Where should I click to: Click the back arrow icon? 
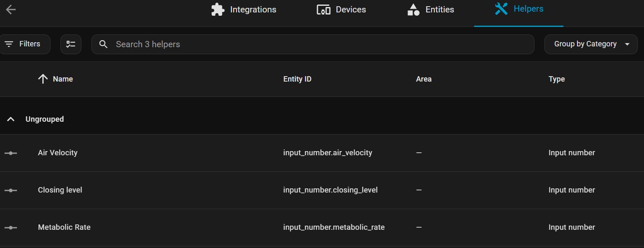click(11, 10)
